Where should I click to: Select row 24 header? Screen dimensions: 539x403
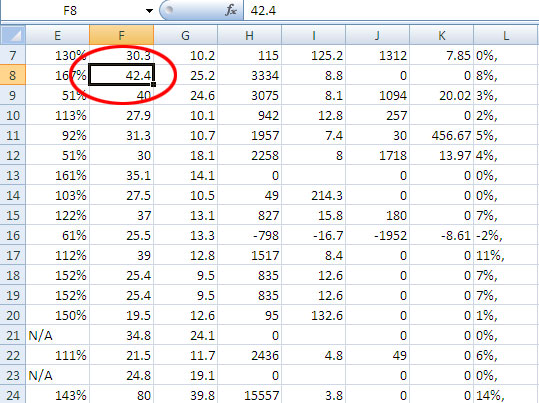(x=13, y=395)
